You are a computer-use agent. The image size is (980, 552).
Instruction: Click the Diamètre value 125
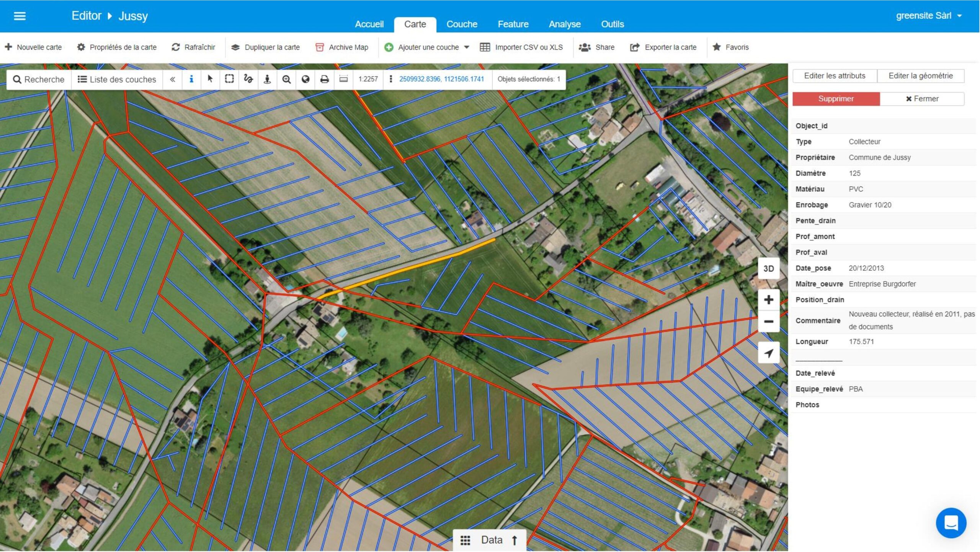click(x=854, y=173)
